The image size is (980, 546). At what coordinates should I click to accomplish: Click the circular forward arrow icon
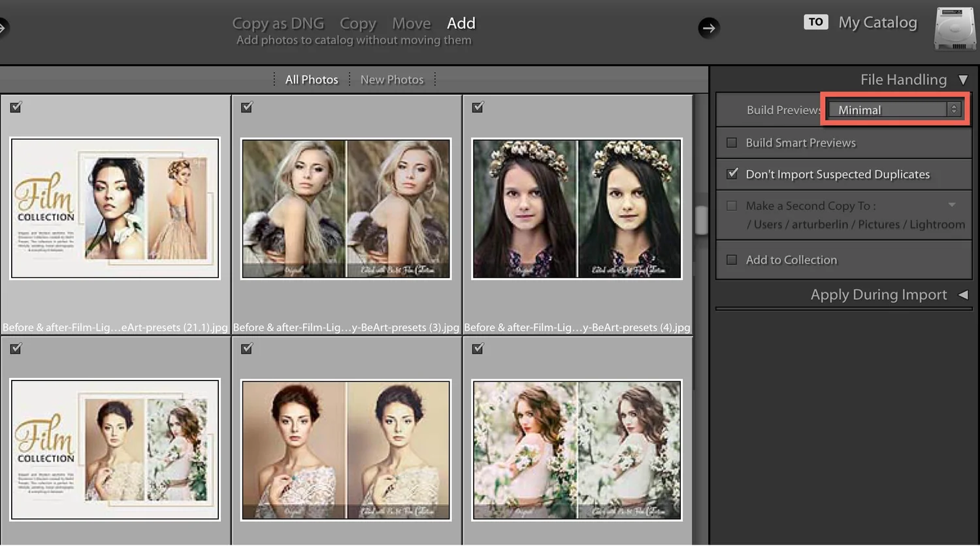pyautogui.click(x=709, y=28)
